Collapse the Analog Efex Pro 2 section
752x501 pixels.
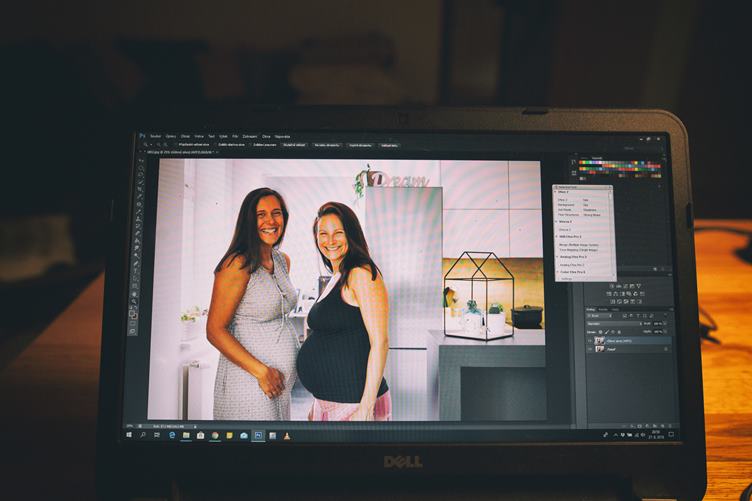pos(557,257)
